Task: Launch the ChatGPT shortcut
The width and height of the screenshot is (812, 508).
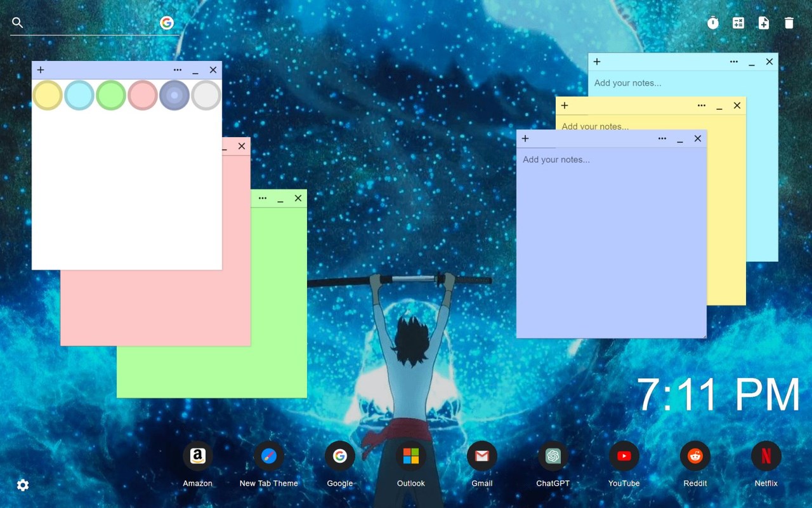Action: [553, 456]
